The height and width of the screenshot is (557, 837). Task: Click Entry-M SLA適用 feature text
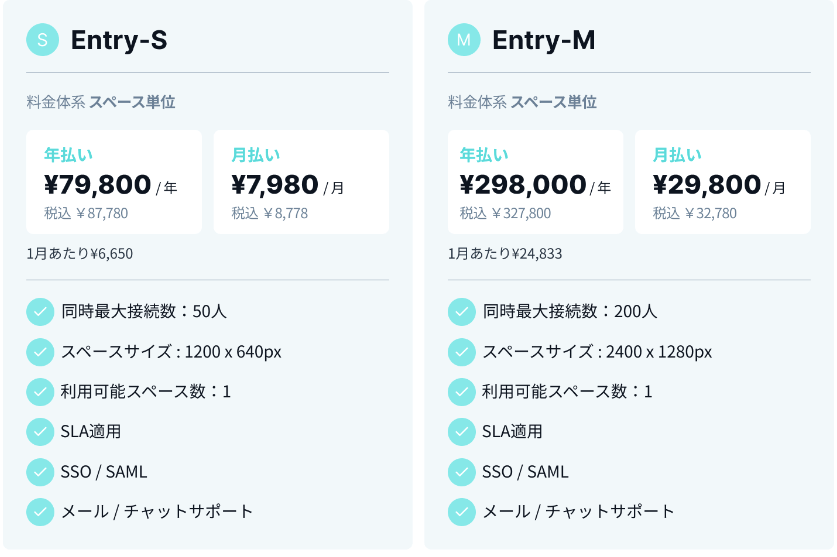(x=512, y=432)
